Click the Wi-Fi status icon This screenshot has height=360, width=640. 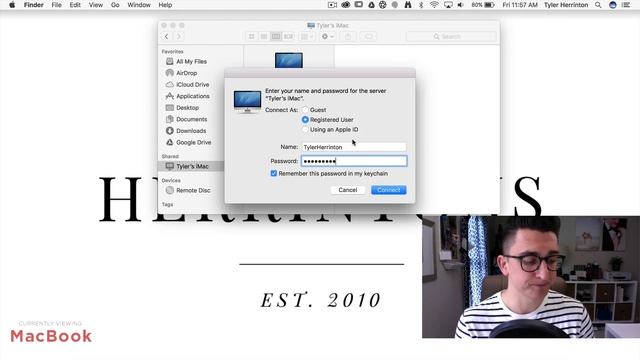tap(434, 5)
